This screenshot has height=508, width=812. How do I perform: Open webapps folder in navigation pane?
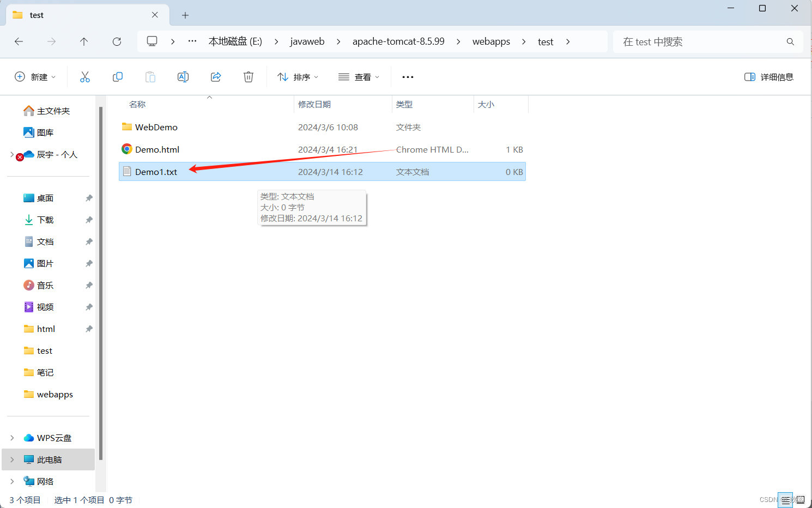tap(54, 394)
